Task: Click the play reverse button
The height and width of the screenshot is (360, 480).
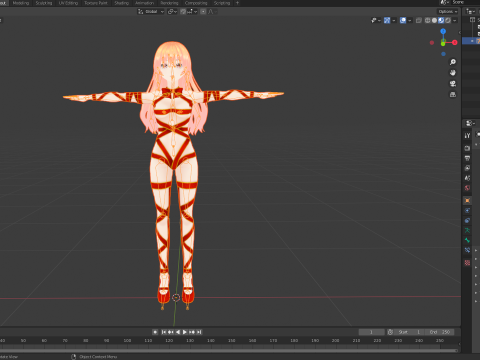Action: click(x=178, y=332)
